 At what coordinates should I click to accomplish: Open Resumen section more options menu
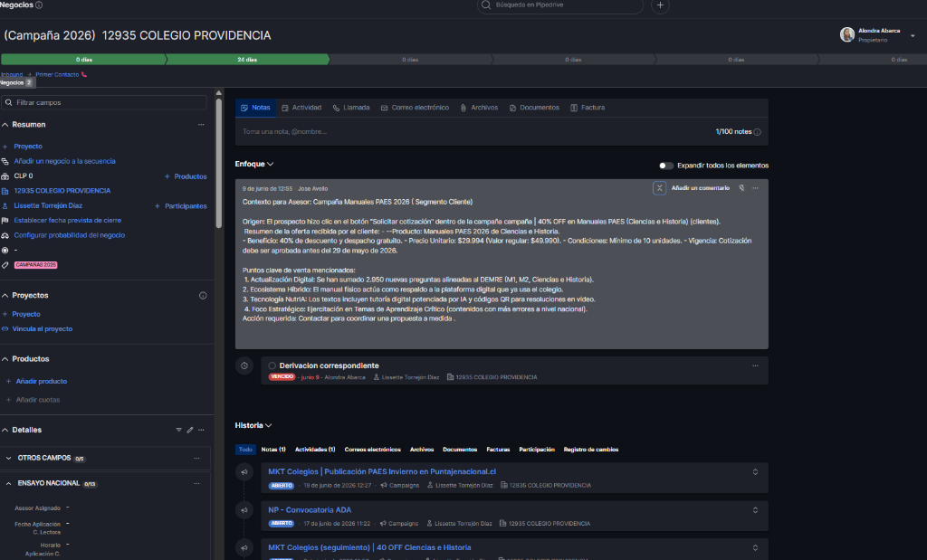201,125
